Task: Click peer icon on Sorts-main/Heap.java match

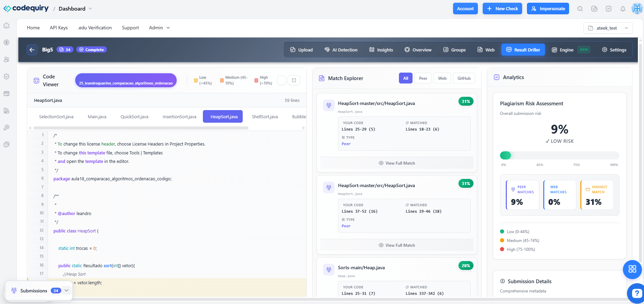Action: coord(329,270)
